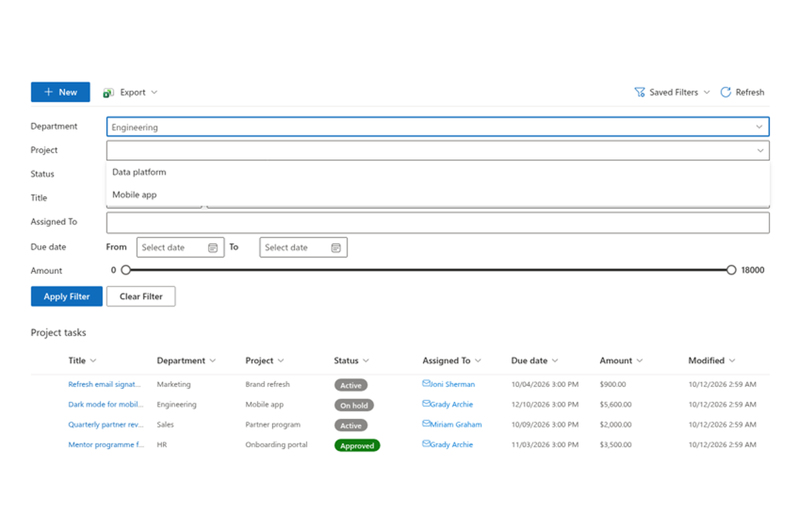Click the To Select date field
798x532 pixels.
click(303, 247)
